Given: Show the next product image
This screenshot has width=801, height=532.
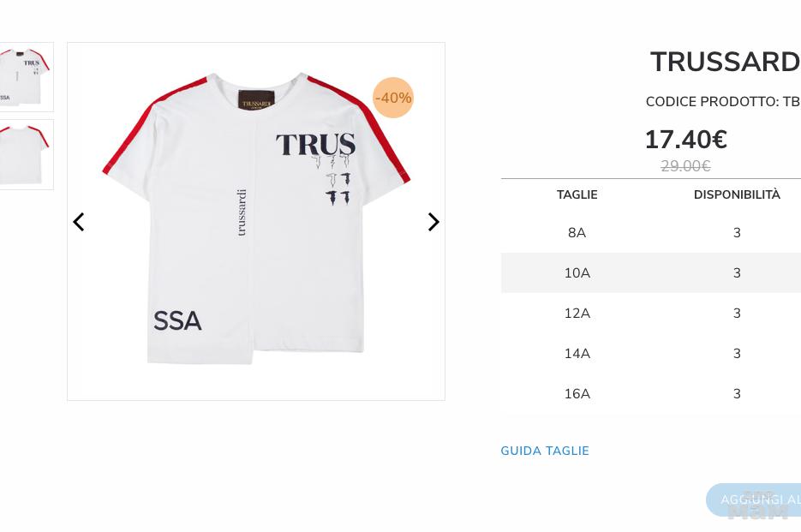Looking at the screenshot, I should click(x=433, y=222).
